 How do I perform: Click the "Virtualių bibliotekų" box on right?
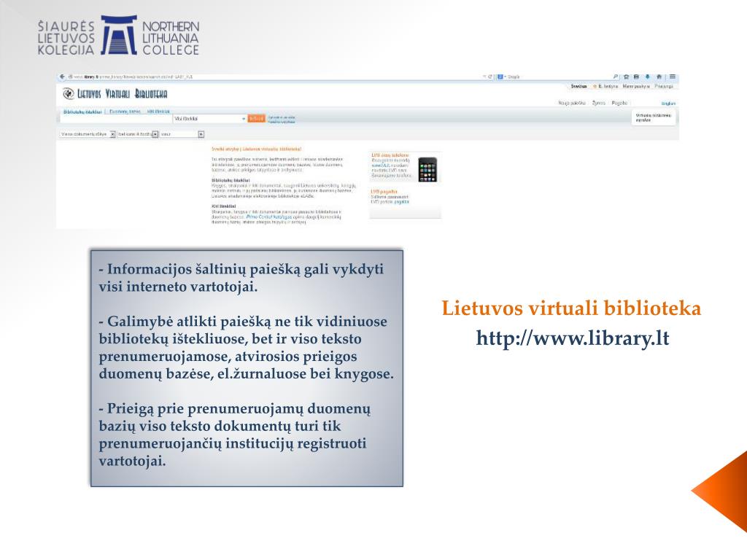click(653, 117)
